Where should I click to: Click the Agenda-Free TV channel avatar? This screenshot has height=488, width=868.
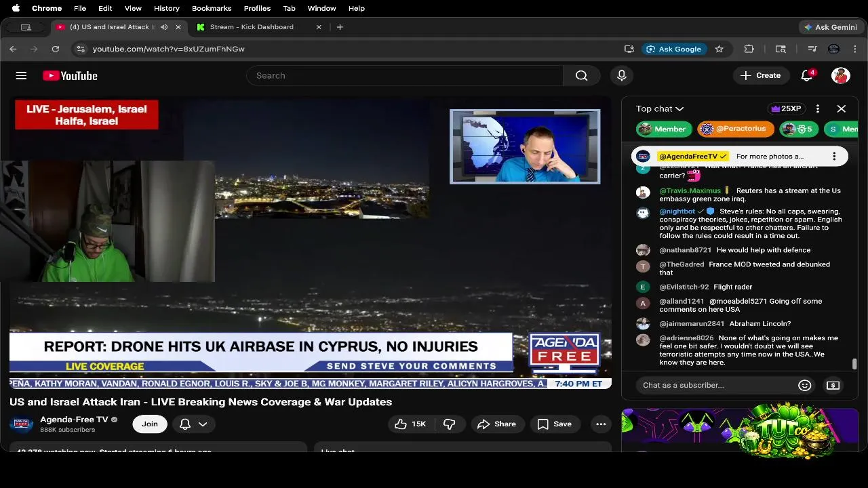tap(21, 424)
